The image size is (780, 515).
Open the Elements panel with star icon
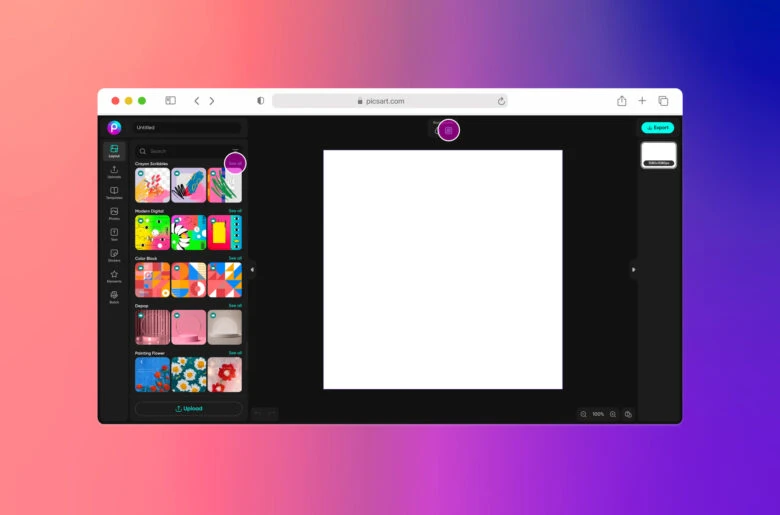point(114,276)
